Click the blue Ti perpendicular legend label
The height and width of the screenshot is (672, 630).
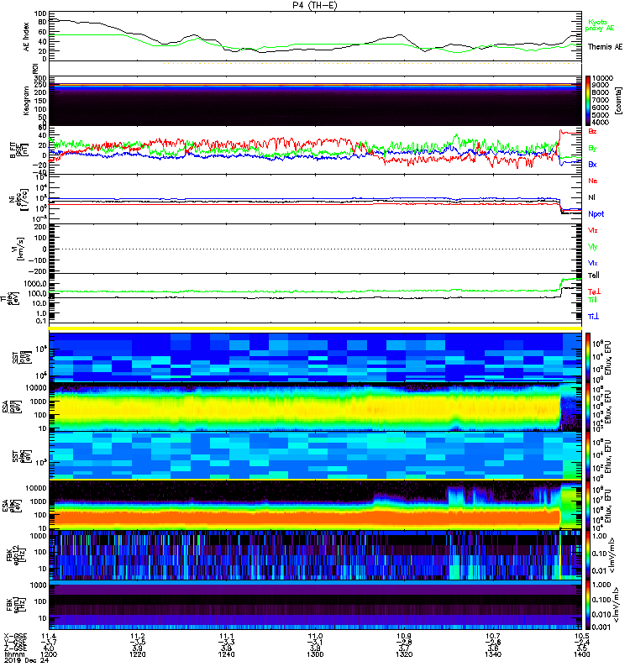click(x=593, y=317)
